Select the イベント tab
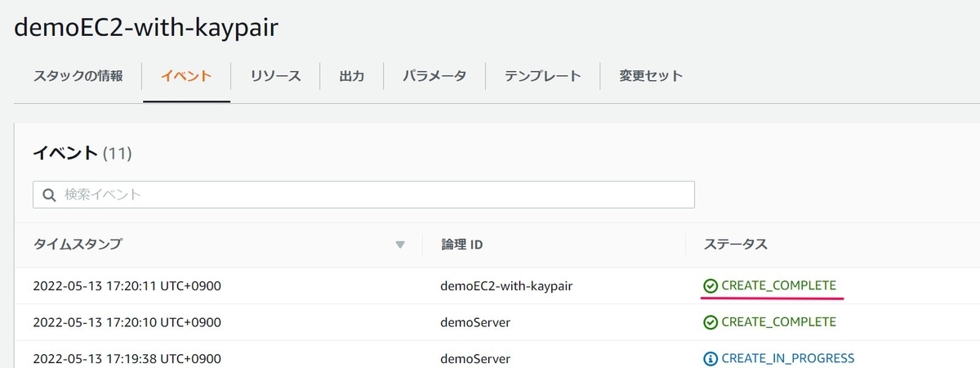Image resolution: width=980 pixels, height=368 pixels. click(x=186, y=76)
